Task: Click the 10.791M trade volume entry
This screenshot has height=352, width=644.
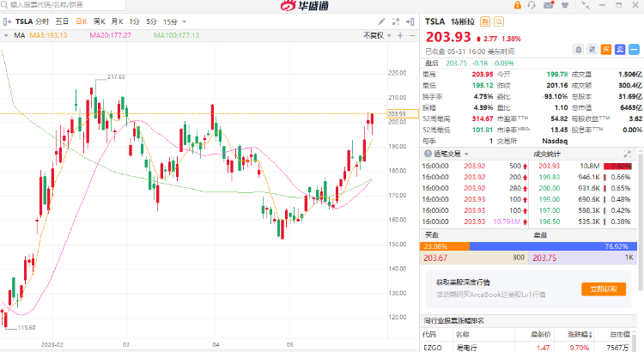Action: pyautogui.click(x=507, y=222)
